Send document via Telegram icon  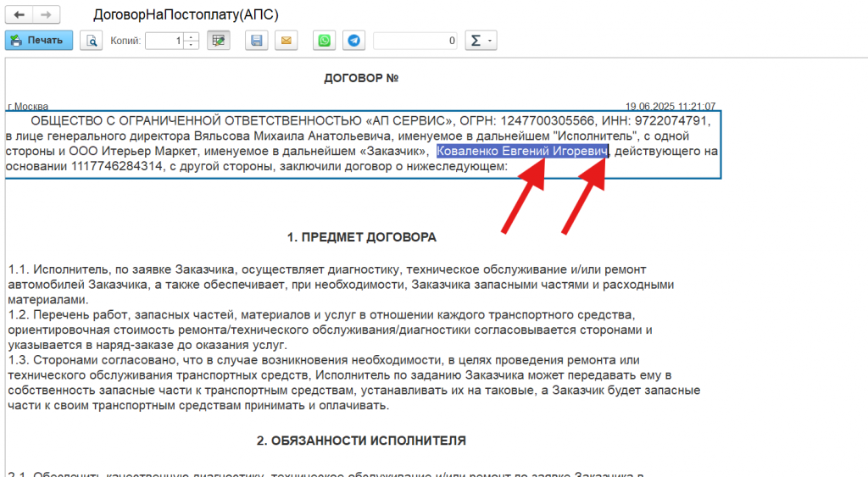coord(353,40)
